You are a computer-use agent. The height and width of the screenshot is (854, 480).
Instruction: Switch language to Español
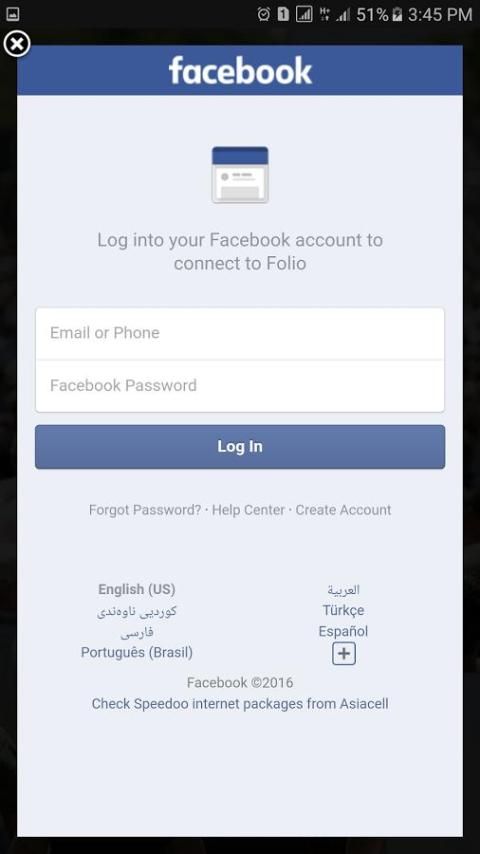(x=343, y=631)
